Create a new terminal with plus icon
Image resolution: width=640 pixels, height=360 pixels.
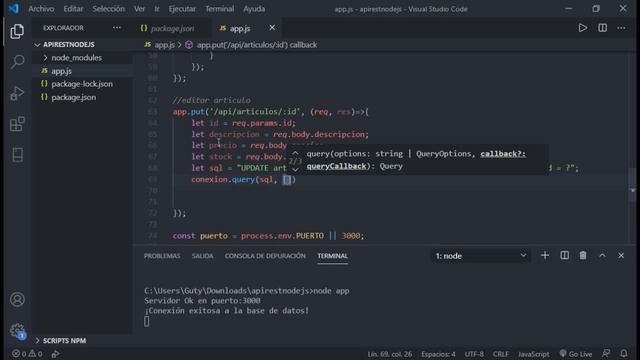544,256
